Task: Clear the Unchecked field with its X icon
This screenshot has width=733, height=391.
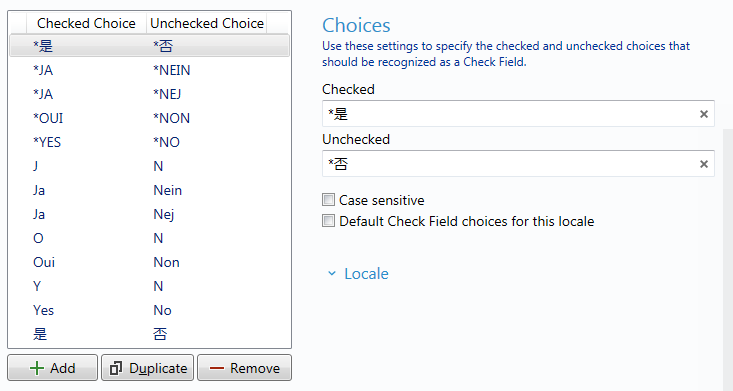Action: [x=704, y=164]
